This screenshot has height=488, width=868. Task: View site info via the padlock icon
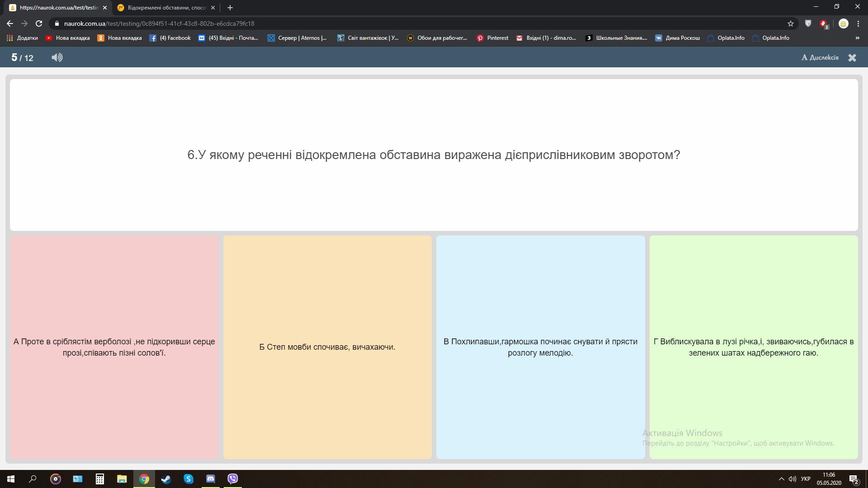tap(57, 23)
